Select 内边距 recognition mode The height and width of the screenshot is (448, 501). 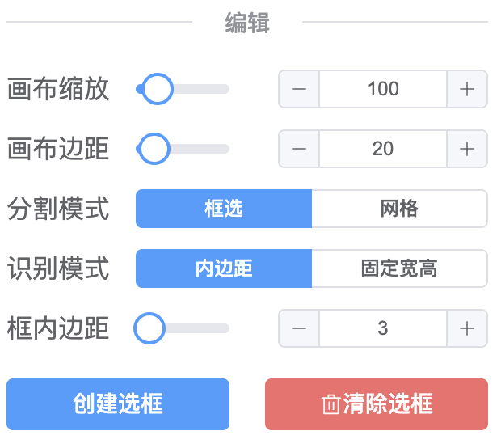point(224,268)
